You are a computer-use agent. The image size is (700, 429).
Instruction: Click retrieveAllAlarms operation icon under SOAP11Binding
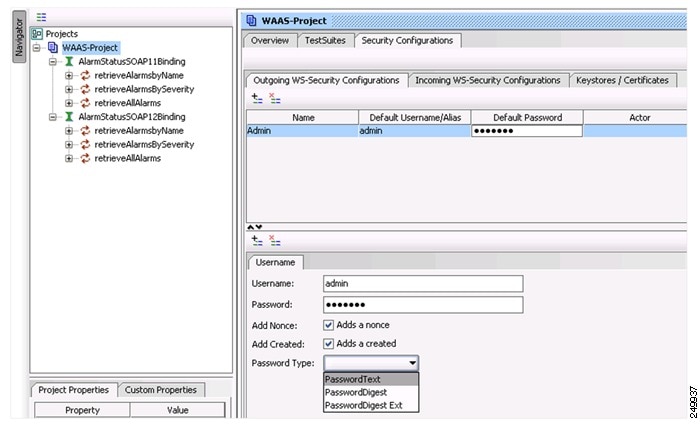(85, 103)
